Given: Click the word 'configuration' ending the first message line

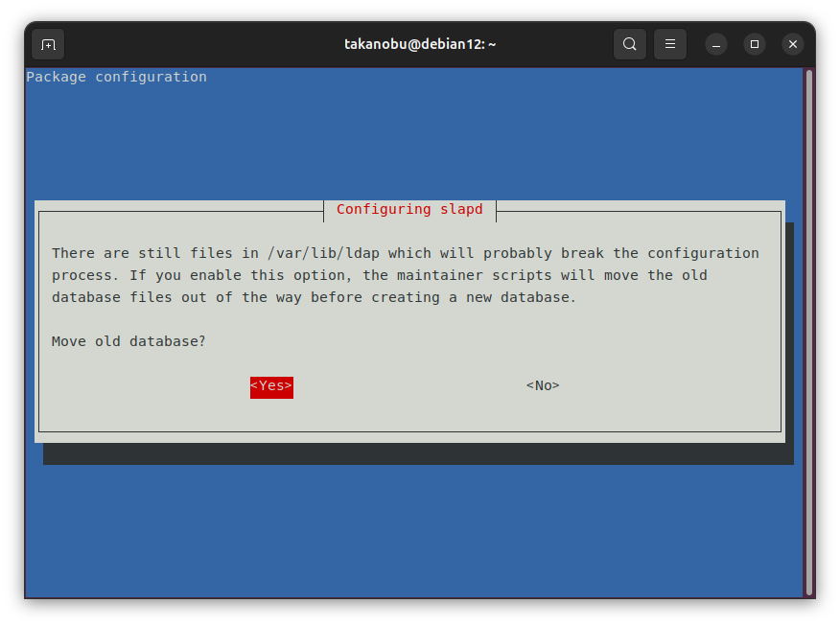Looking at the screenshot, I should click(x=703, y=253).
